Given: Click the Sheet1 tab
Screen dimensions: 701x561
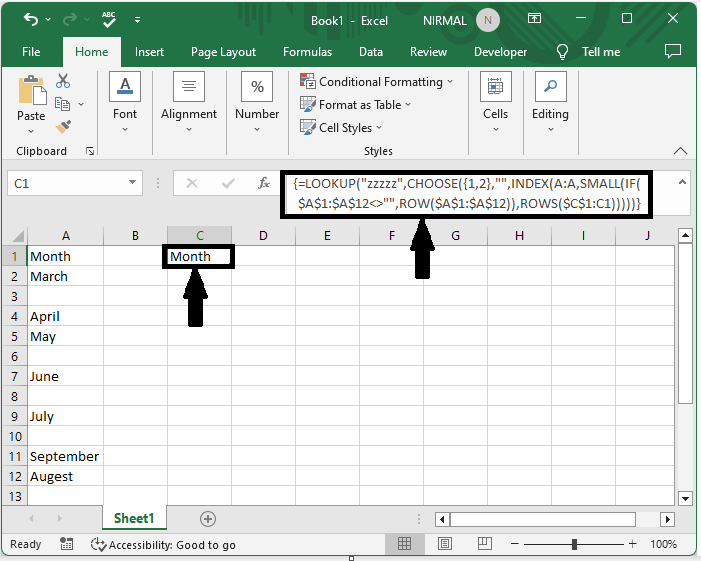Looking at the screenshot, I should tap(134, 518).
